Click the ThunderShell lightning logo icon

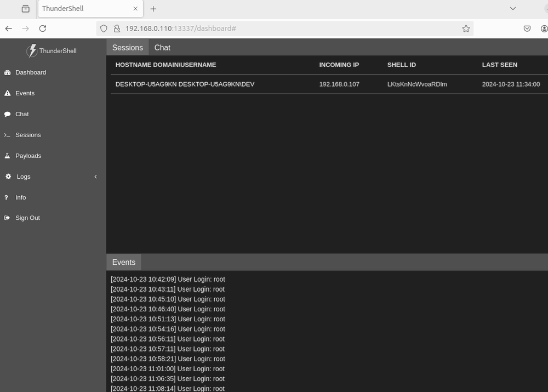coord(32,50)
